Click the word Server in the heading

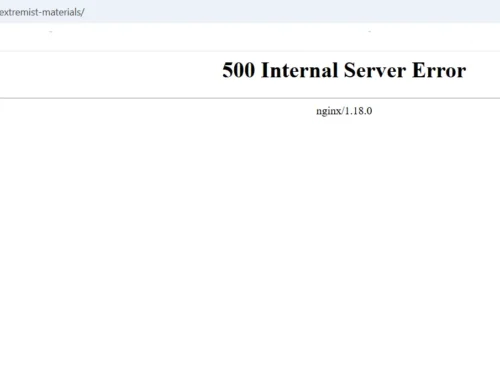[375, 70]
